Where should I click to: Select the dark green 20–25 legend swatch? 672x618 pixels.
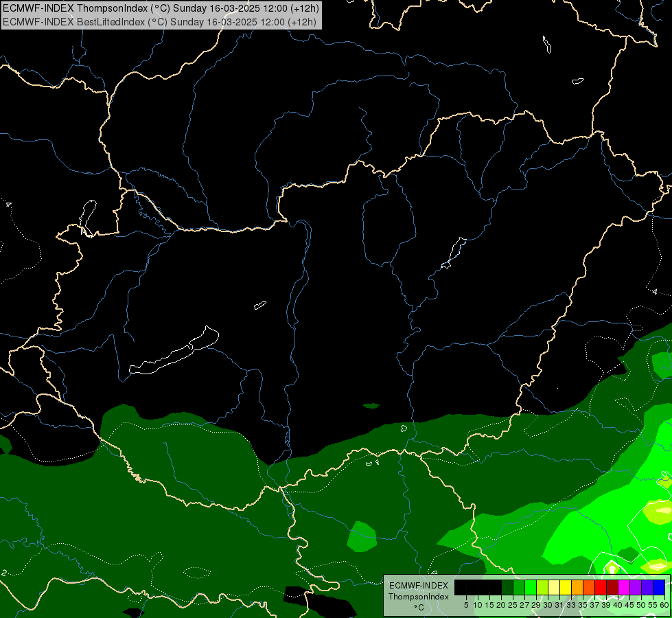point(507,587)
